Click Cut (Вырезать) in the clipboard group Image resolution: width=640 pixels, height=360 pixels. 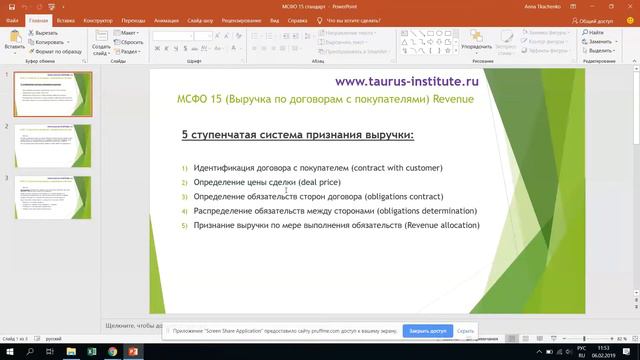tap(43, 33)
